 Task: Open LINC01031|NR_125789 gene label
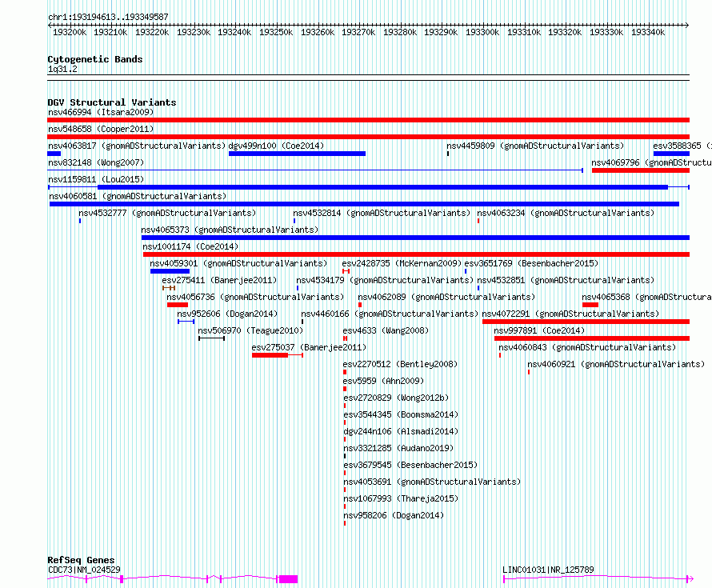click(x=548, y=570)
